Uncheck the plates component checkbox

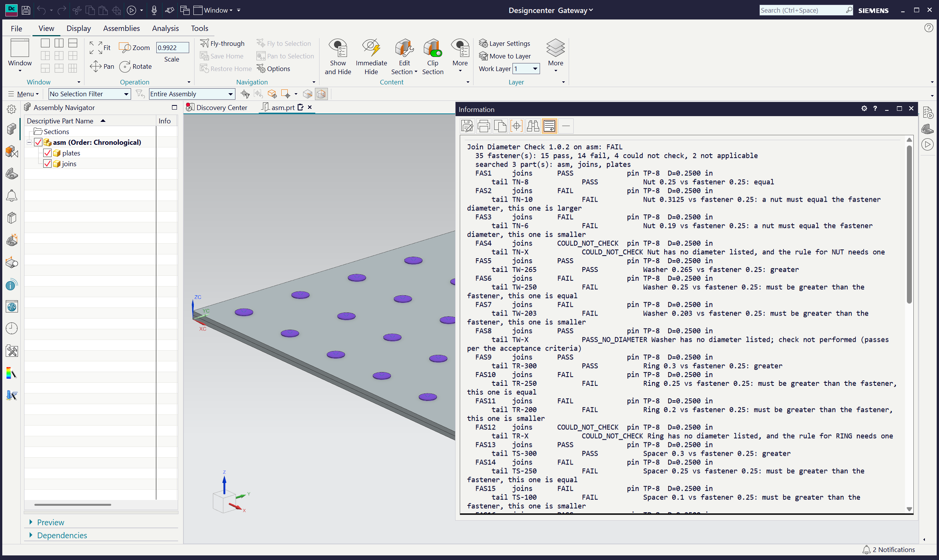pyautogui.click(x=47, y=153)
